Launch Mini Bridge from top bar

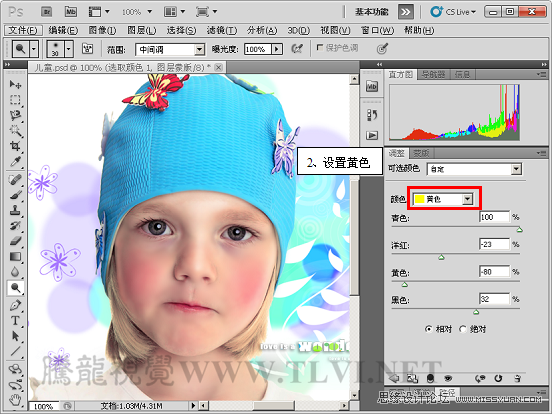tap(71, 12)
